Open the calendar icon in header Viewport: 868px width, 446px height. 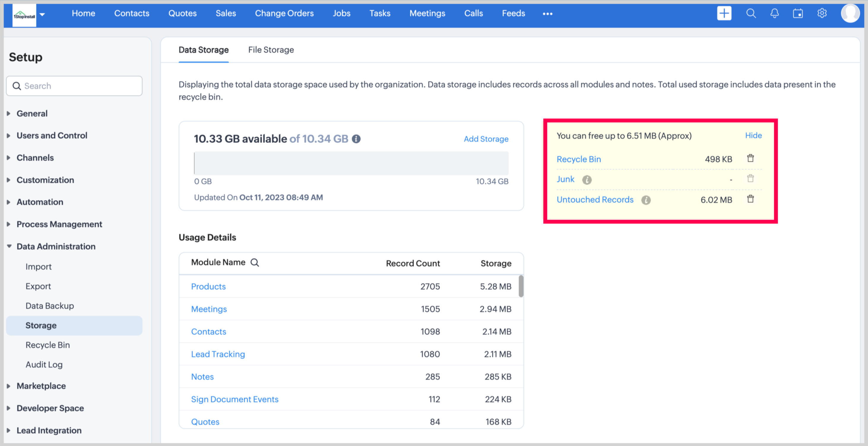798,13
